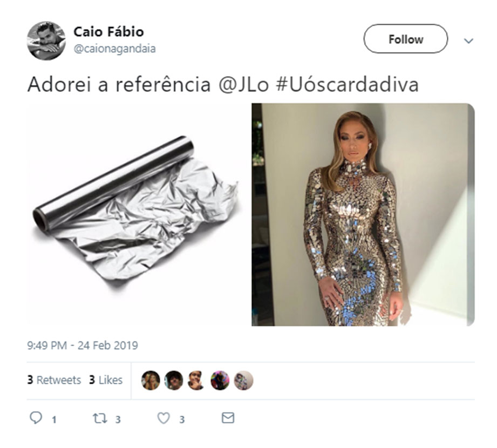
Task: Open the third liker's avatar
Action: (x=197, y=380)
